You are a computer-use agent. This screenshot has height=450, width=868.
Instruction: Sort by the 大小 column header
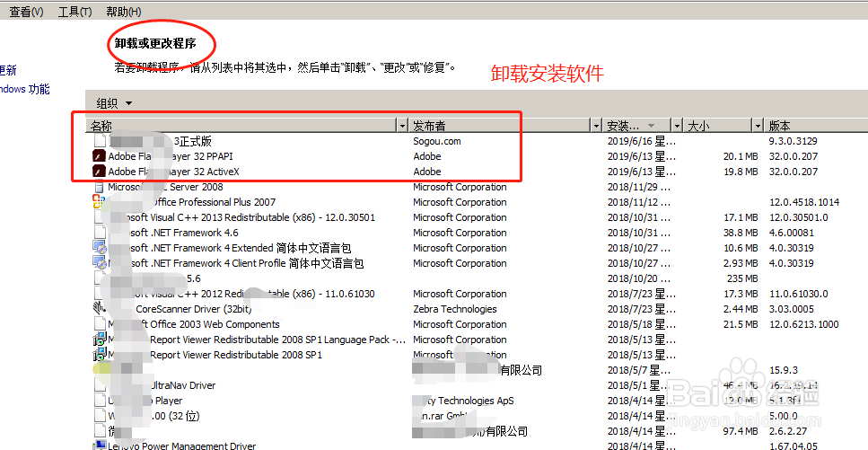[718, 126]
